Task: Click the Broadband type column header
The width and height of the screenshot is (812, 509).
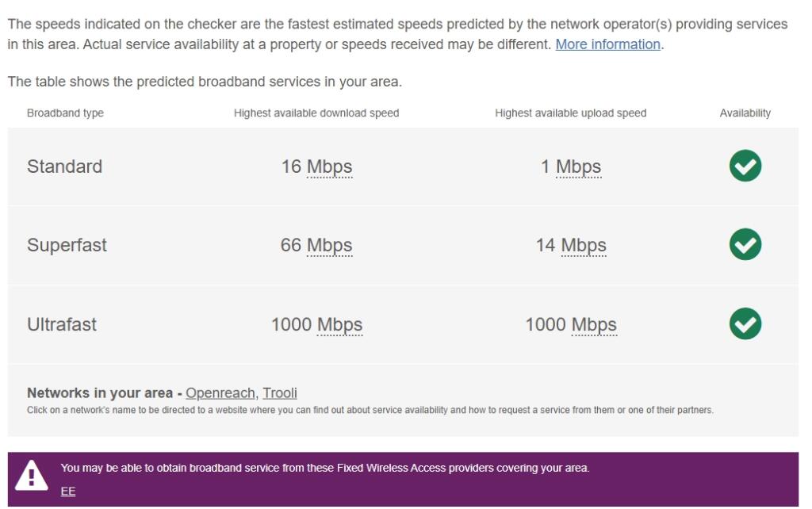Action: (65, 113)
